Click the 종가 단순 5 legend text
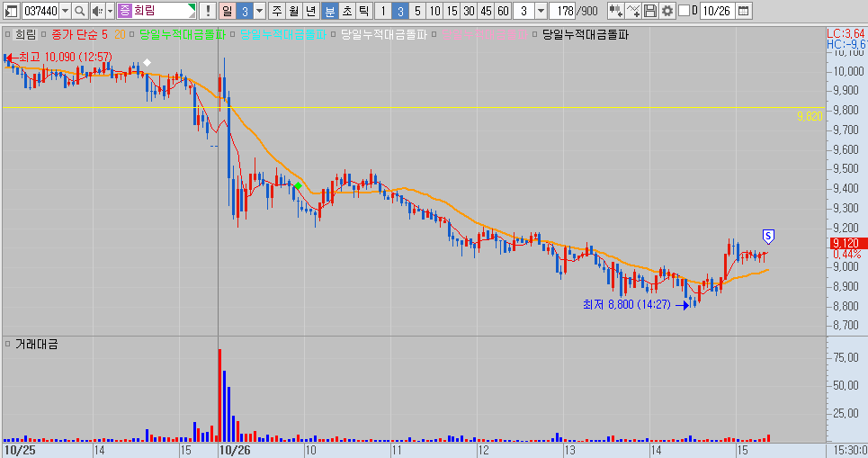 point(79,34)
